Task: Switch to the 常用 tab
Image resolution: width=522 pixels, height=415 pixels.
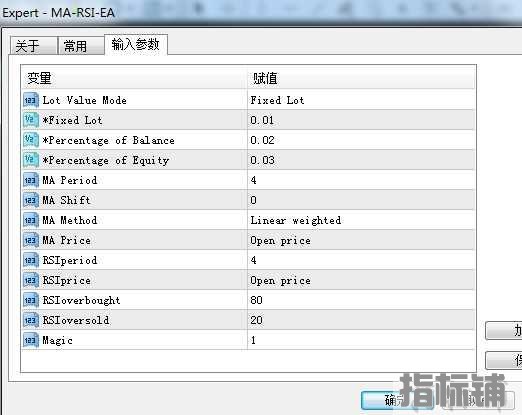Action: pos(80,46)
